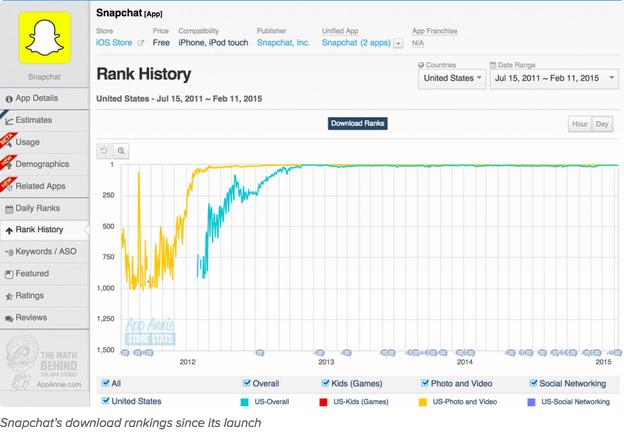Toggle the All checkbox
The image size is (624, 434).
click(x=105, y=383)
